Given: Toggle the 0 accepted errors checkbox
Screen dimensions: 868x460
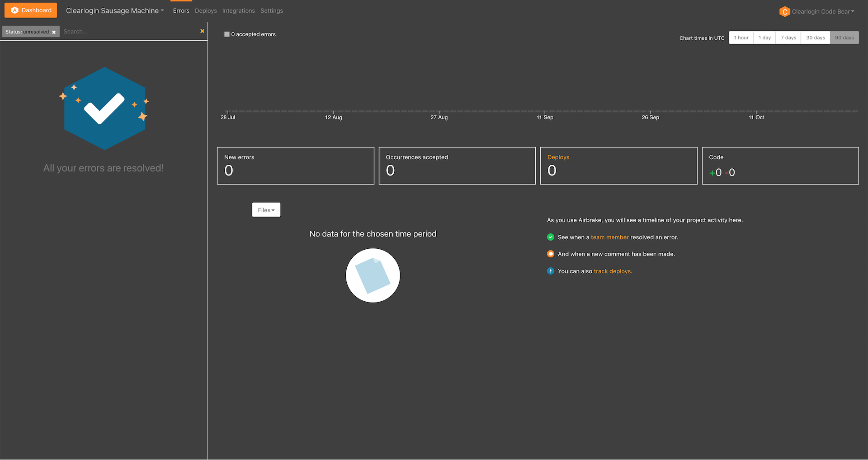Looking at the screenshot, I should click(227, 34).
